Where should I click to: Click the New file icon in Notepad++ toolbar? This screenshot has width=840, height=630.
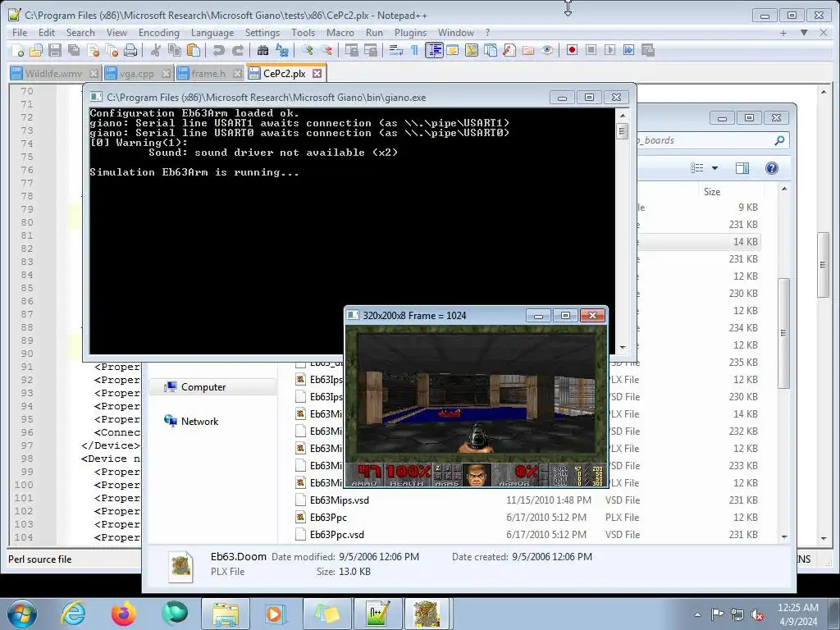18,50
